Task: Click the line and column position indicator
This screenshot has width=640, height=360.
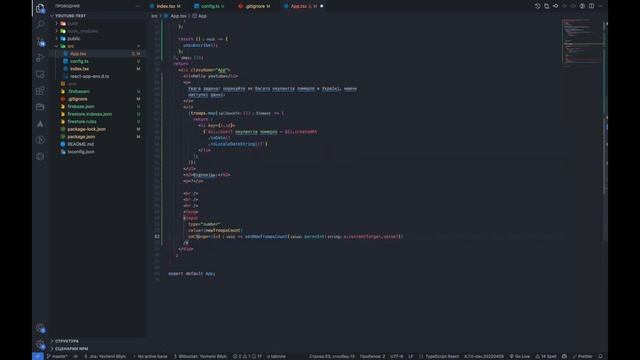Action: 332,356
